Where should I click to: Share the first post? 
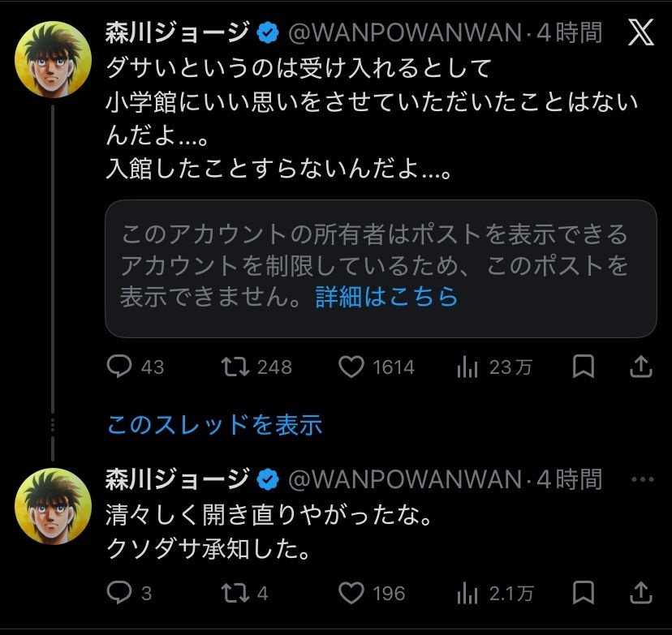pos(641,367)
